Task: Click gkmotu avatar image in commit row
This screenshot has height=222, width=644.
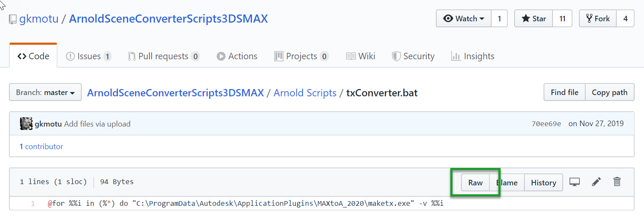Action: tap(26, 124)
